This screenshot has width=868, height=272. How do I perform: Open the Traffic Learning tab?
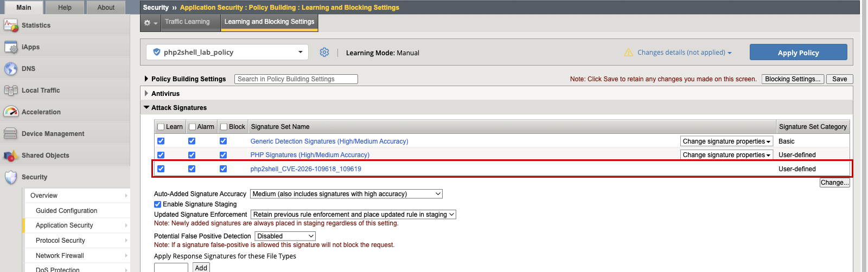187,22
